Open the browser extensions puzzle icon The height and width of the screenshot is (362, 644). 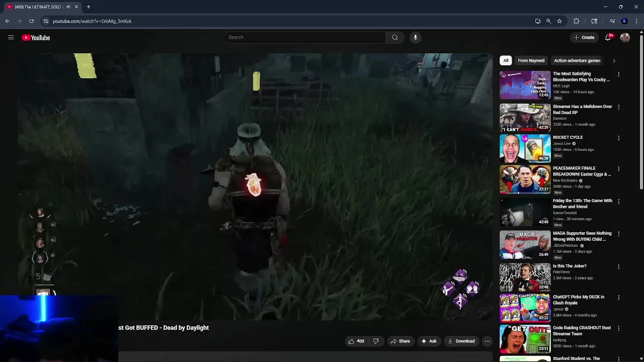point(577,21)
